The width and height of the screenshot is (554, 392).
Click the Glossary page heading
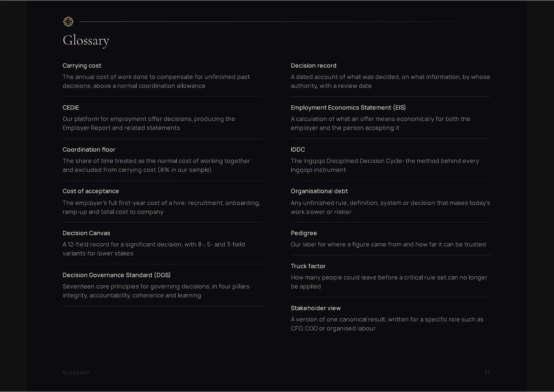point(86,41)
